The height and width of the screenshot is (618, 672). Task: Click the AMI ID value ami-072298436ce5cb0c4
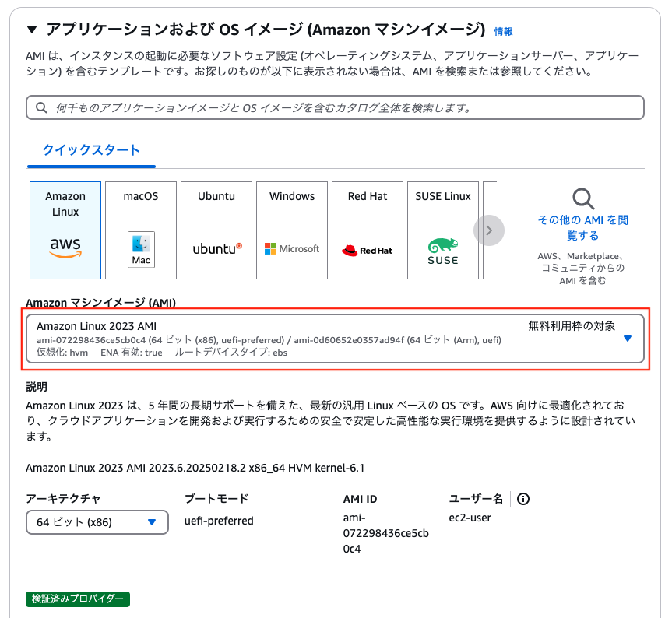[x=385, y=533]
